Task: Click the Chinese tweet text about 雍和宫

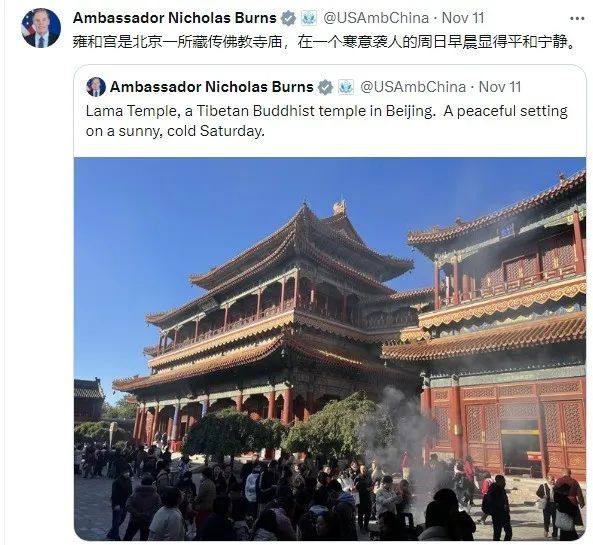Action: tap(325, 42)
